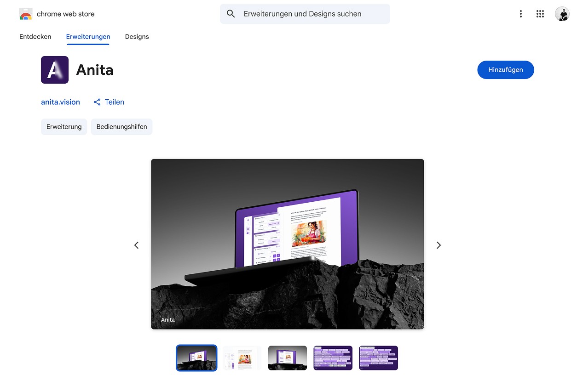The width and height of the screenshot is (577, 392).
Task: Click the Chrome Web Store logo
Action: (26, 14)
